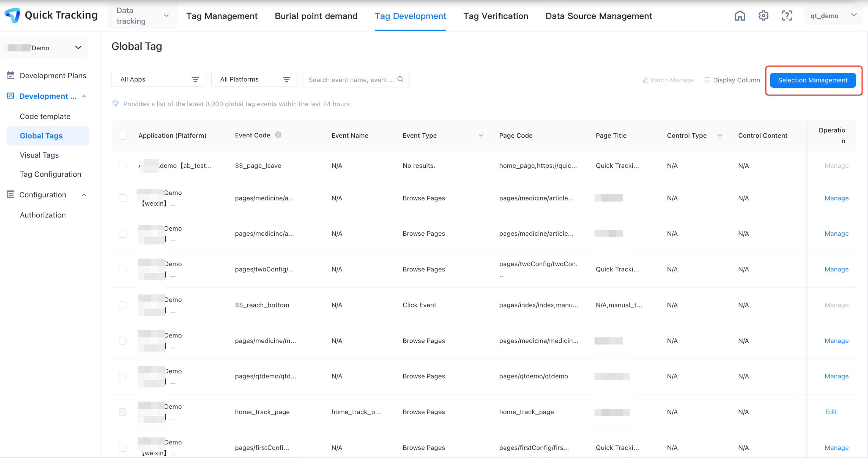Click Control Type column filter icon
868x458 pixels.
point(719,136)
